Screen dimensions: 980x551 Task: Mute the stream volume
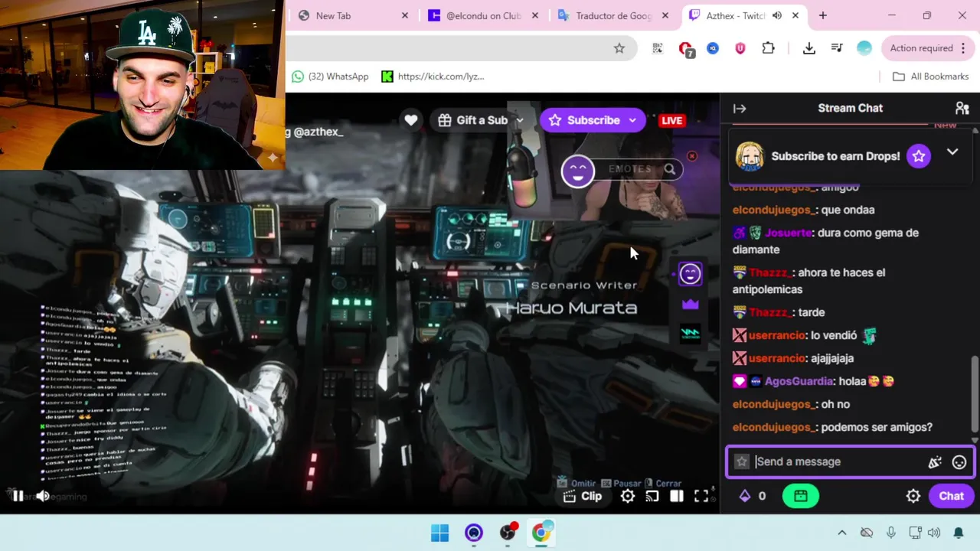(x=43, y=496)
